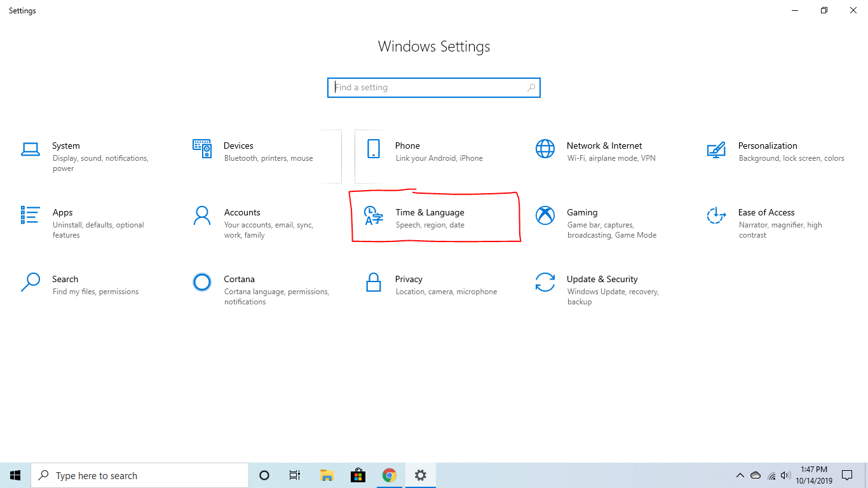Click the magnifier icon in Find a setting
The width and height of the screenshot is (868, 488).
click(x=531, y=88)
